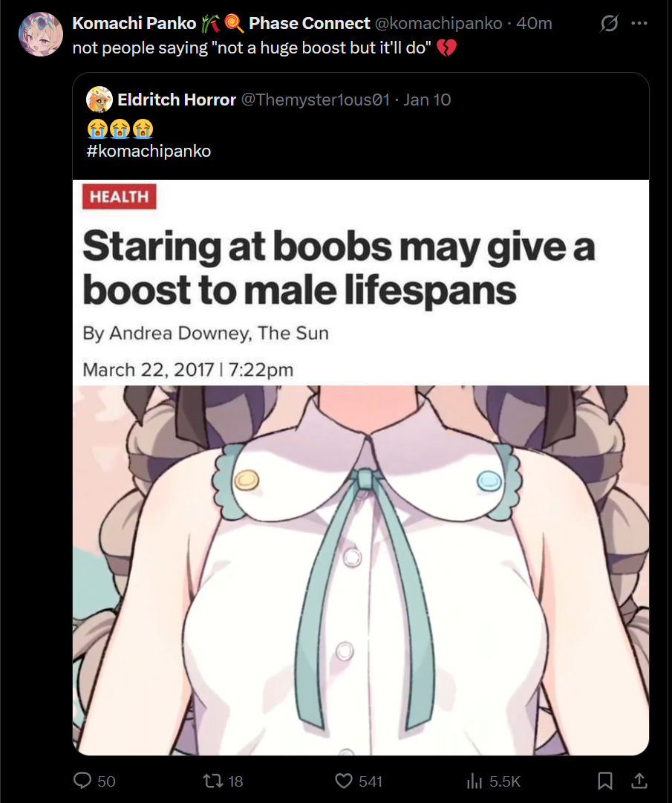Open the @komachipanko handle link
Image resolution: width=672 pixels, height=803 pixels.
click(439, 23)
